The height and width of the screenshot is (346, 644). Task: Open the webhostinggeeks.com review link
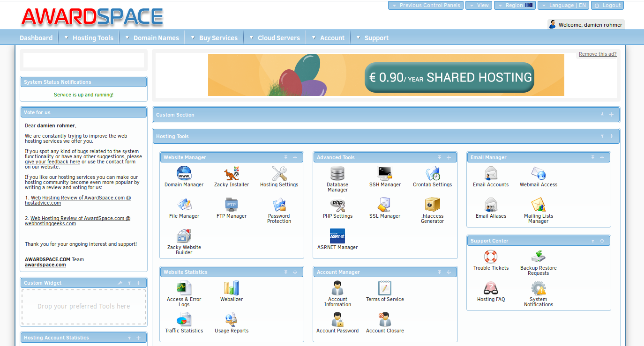coord(77,221)
